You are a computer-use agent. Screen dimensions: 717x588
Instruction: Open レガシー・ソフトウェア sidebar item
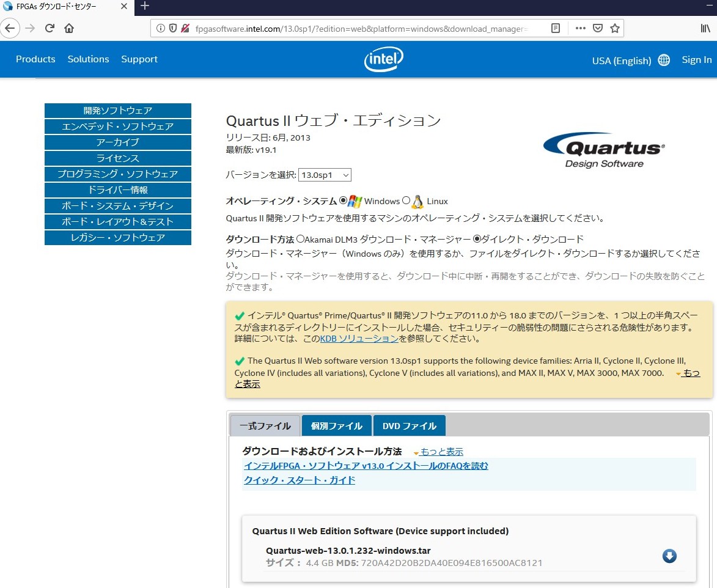(118, 238)
